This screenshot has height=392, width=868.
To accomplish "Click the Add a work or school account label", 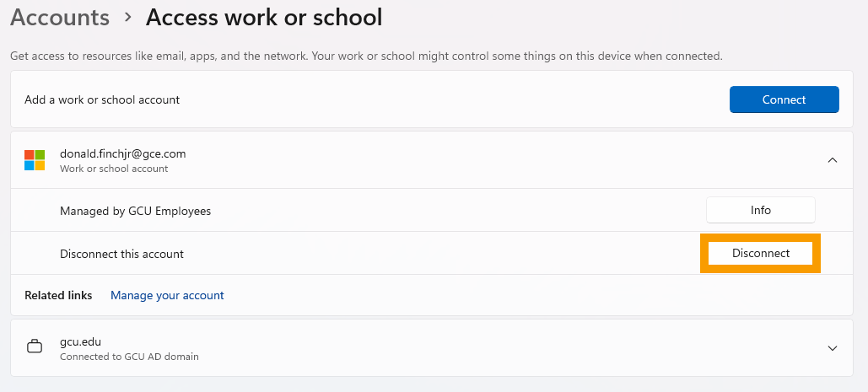I will pos(102,99).
